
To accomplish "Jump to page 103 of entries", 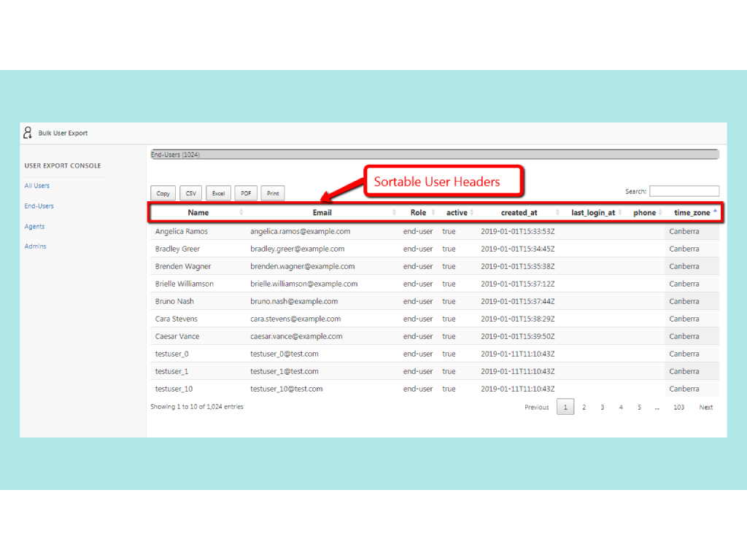I will tap(678, 408).
